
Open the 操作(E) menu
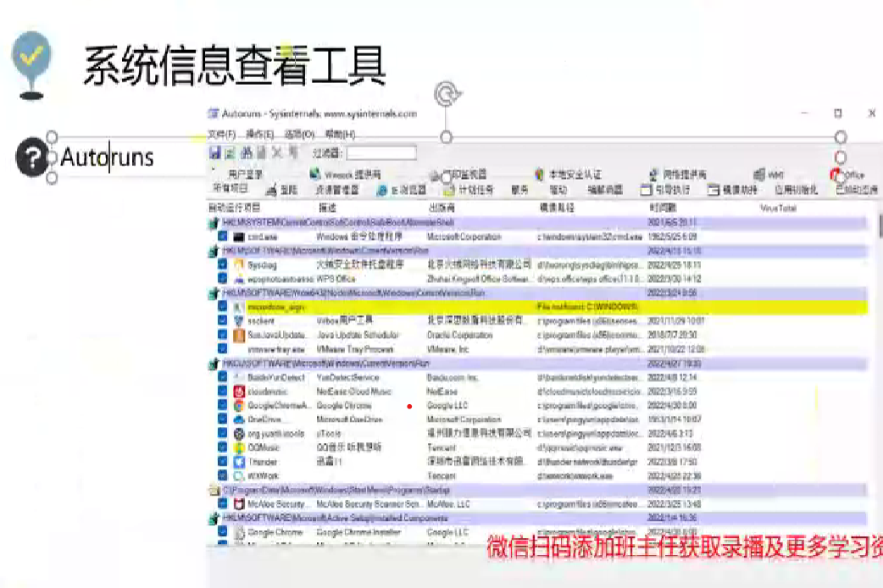pos(259,134)
